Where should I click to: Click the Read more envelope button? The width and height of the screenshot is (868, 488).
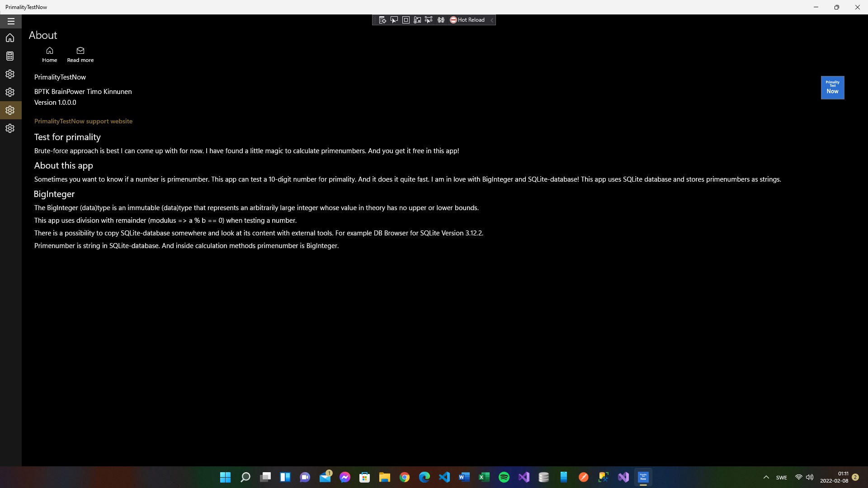(80, 54)
